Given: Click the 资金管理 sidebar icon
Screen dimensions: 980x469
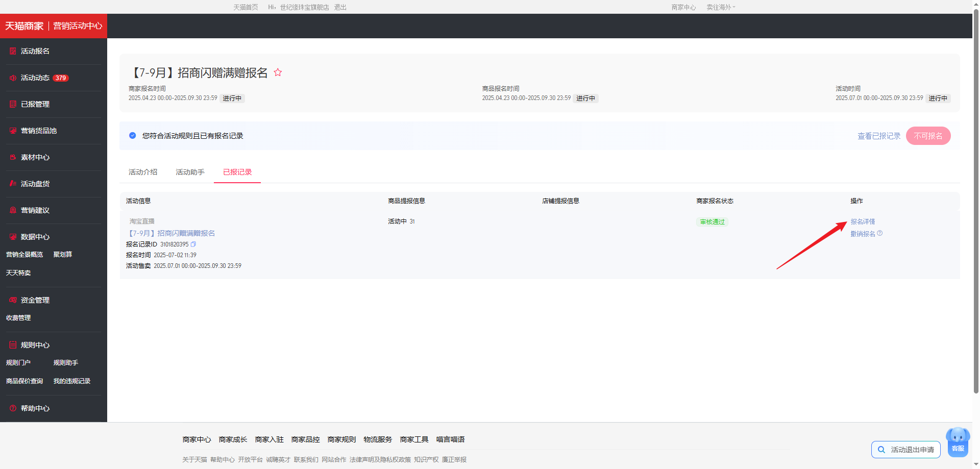Looking at the screenshot, I should pos(13,300).
